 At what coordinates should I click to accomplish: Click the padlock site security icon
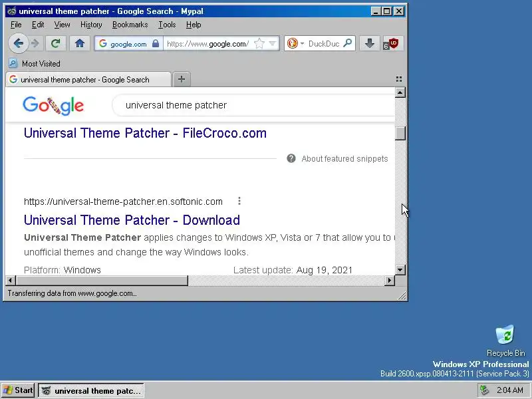pyautogui.click(x=156, y=43)
